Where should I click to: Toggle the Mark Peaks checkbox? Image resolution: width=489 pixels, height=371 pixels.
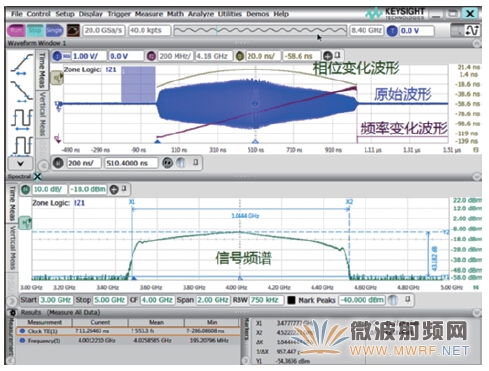[291, 300]
